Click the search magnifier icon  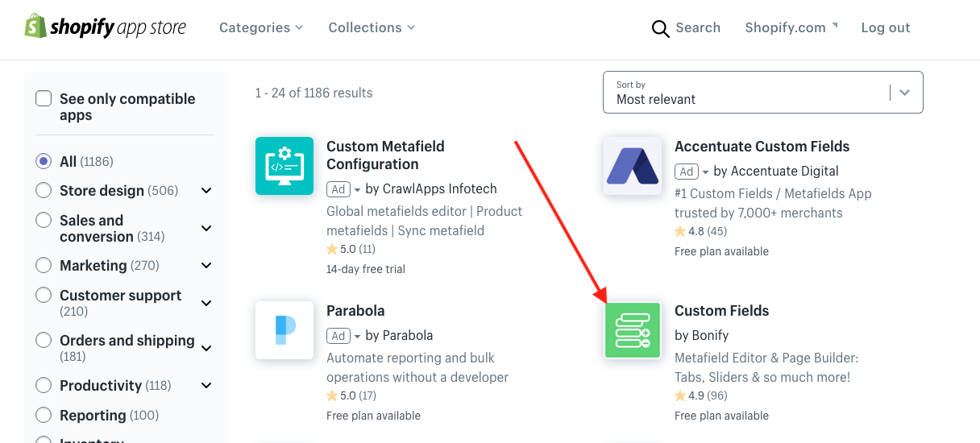pyautogui.click(x=660, y=28)
